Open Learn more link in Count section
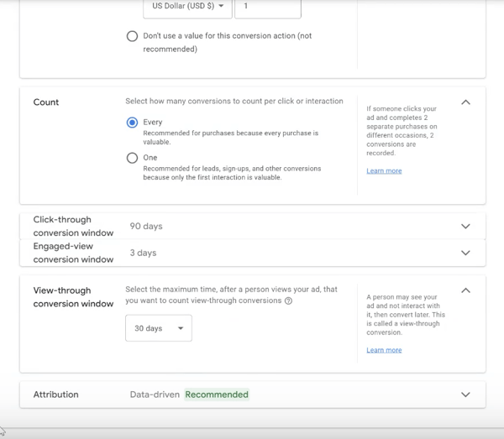The height and width of the screenshot is (439, 504). 384,171
